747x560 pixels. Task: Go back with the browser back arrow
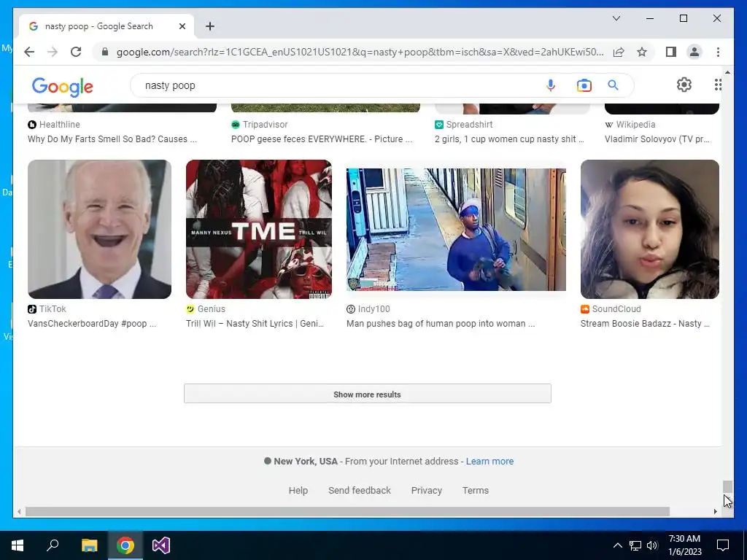coord(29,52)
